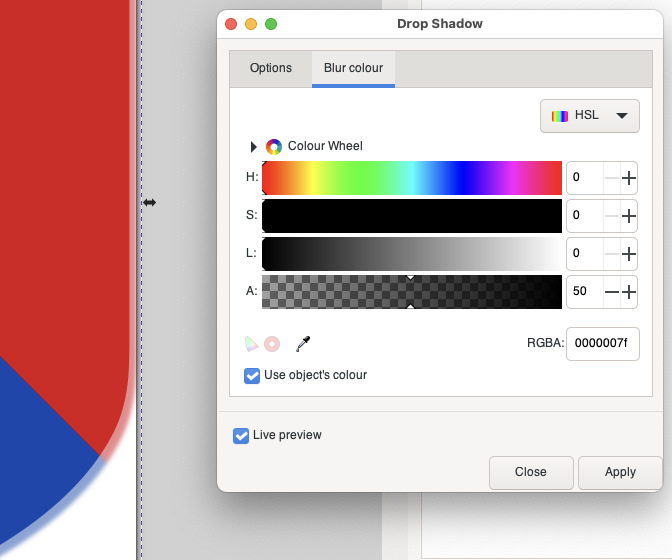Minimize dialog with the yellow window button

tap(251, 24)
